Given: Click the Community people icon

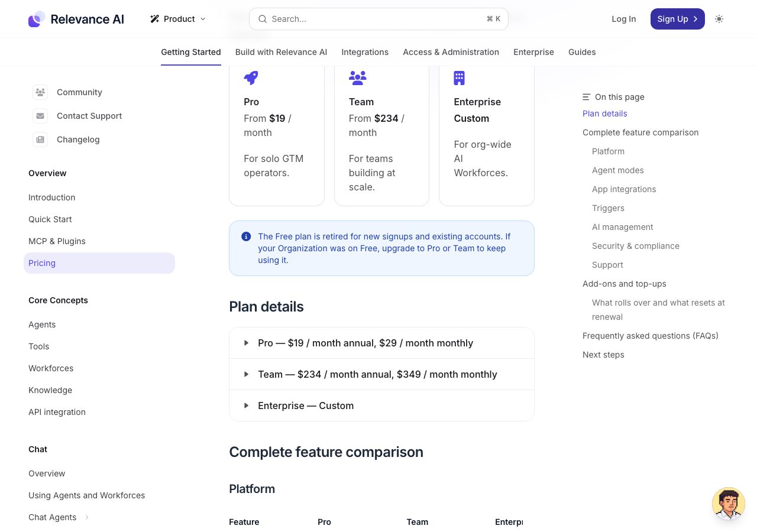Looking at the screenshot, I should 40,92.
